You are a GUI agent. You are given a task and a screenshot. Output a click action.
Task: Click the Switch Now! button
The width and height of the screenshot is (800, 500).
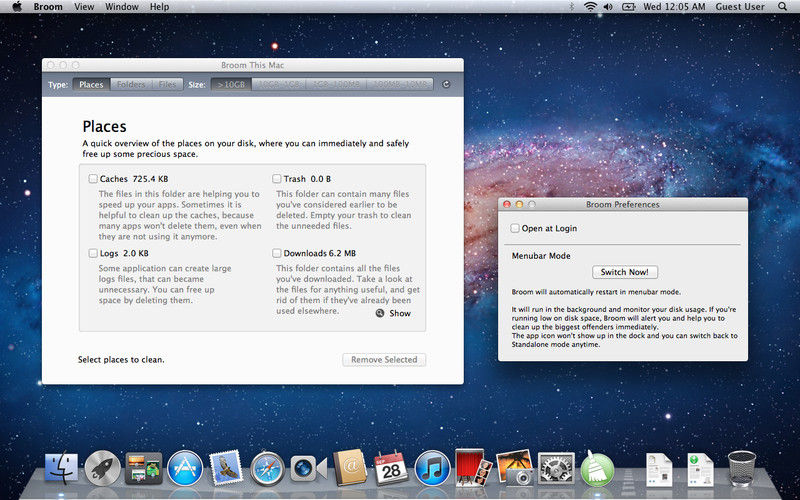tap(624, 272)
